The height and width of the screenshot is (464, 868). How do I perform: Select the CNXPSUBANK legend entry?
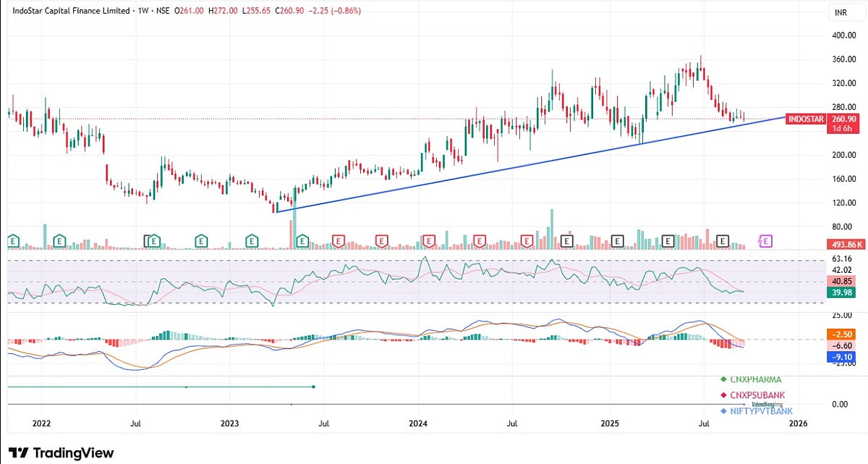click(x=758, y=395)
